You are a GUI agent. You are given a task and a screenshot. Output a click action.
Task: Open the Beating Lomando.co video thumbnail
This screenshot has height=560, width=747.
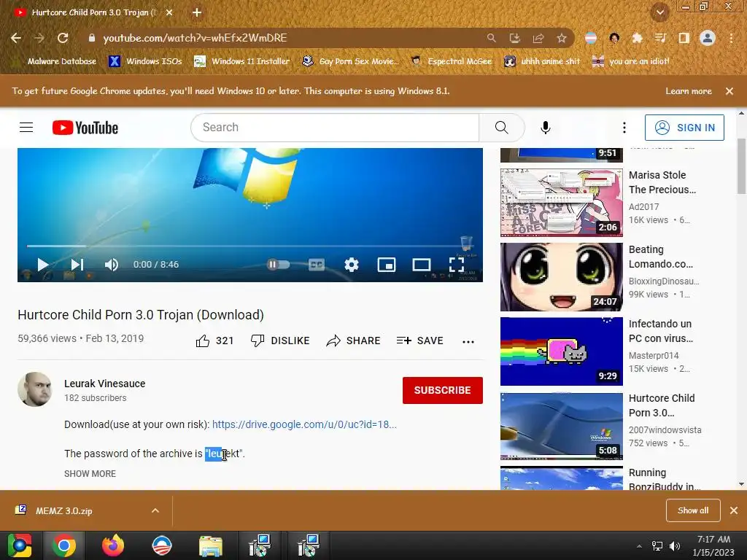click(562, 277)
